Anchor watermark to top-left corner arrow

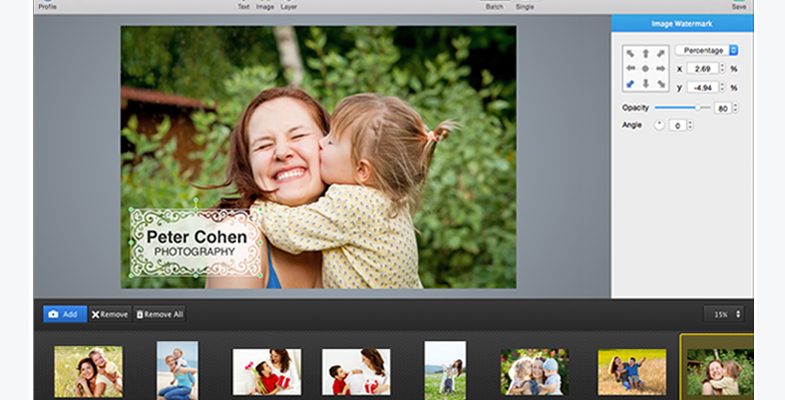point(630,54)
